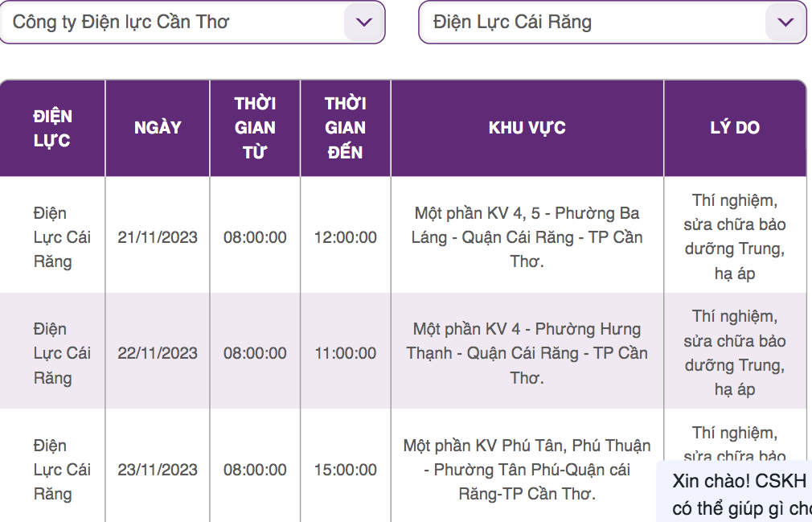
Task: Select the 22/11/2023 date cell
Action: (158, 353)
